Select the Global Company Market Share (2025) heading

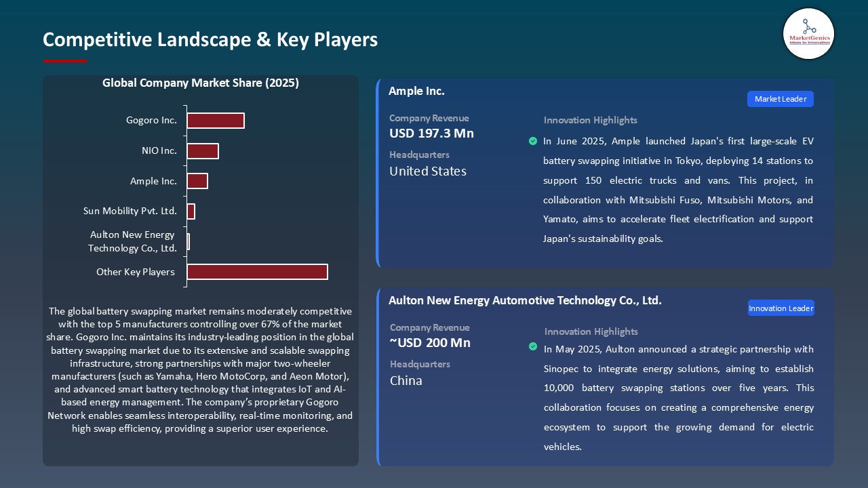[x=200, y=83]
